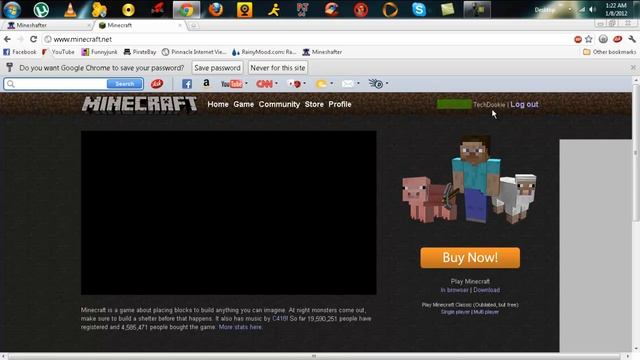Open Other bookmarks folder
This screenshot has width=640, height=360.
pyautogui.click(x=609, y=52)
